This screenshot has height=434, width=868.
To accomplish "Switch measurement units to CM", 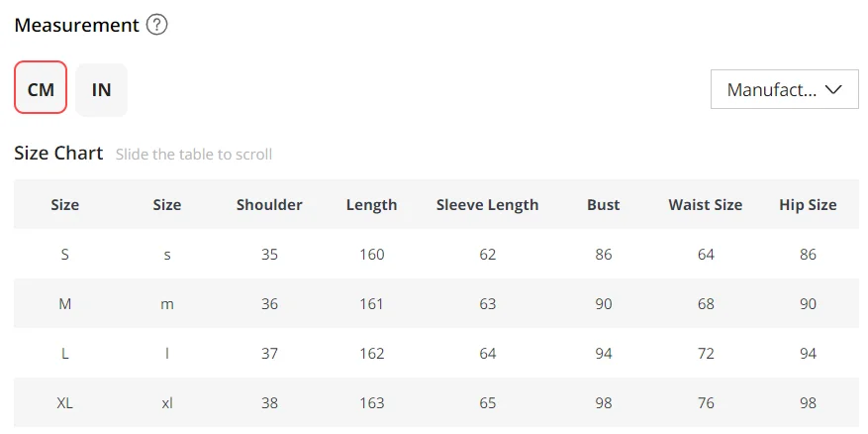I will pyautogui.click(x=41, y=89).
